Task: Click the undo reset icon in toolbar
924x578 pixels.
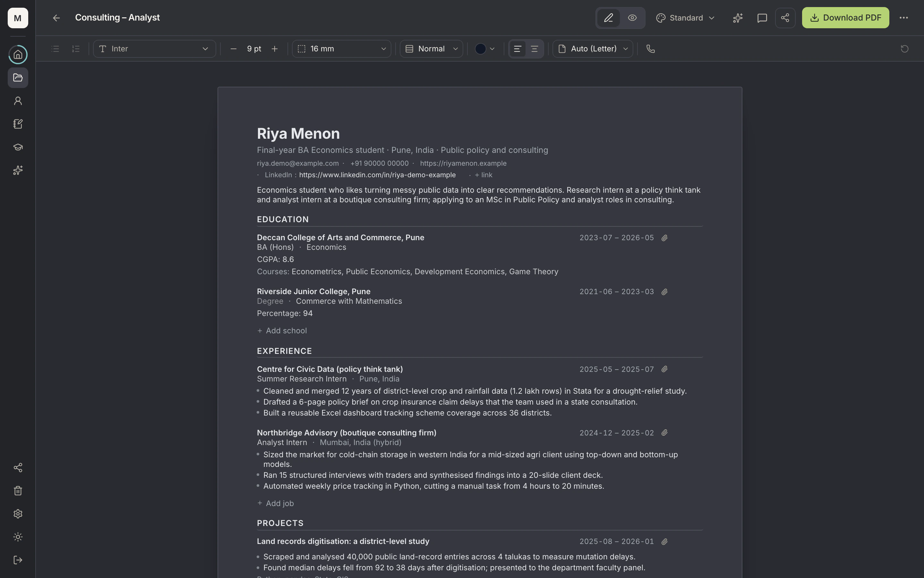Action: (904, 49)
